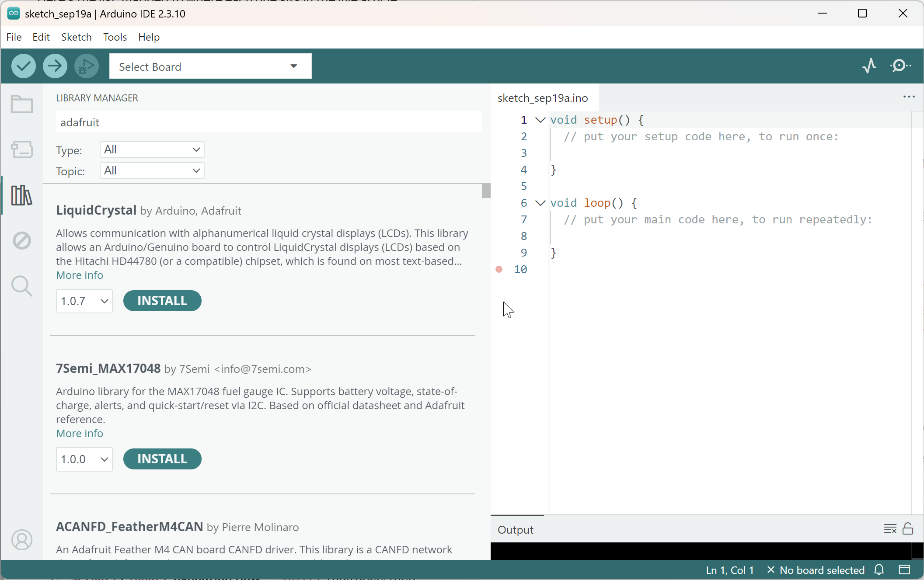Open the Search sidebar panel
This screenshot has height=580, width=924.
[21, 286]
